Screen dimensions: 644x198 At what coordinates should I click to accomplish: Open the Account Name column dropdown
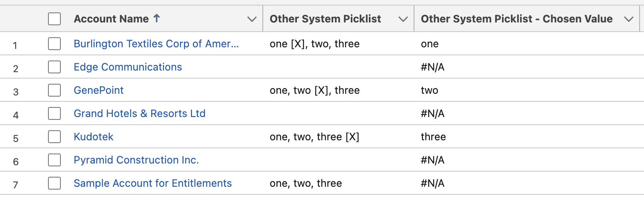pyautogui.click(x=252, y=19)
